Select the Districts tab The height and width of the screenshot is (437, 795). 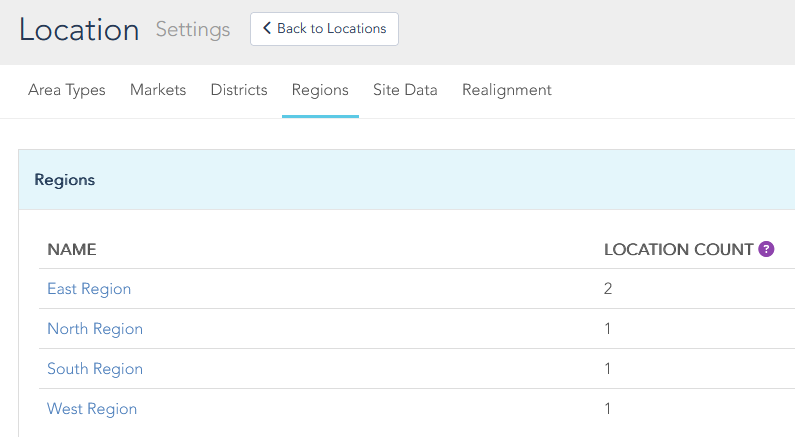click(239, 90)
